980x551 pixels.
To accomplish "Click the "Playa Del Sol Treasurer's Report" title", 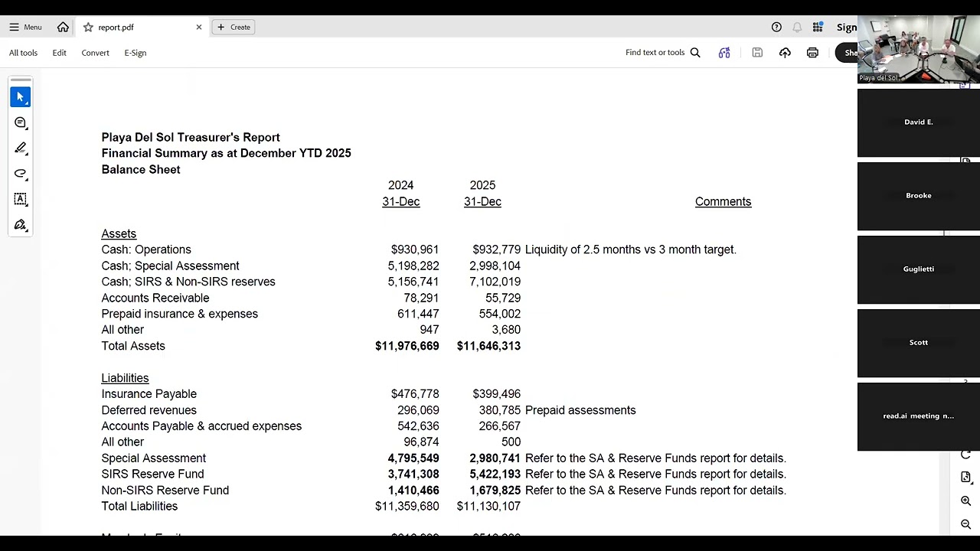I will [x=191, y=138].
